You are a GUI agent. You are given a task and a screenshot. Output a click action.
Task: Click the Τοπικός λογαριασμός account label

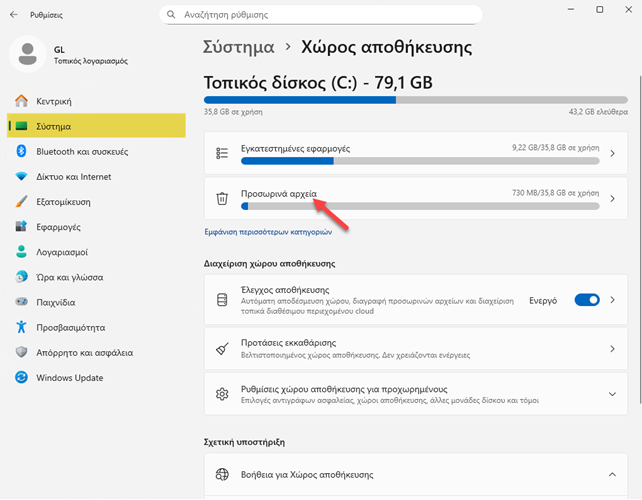click(91, 61)
